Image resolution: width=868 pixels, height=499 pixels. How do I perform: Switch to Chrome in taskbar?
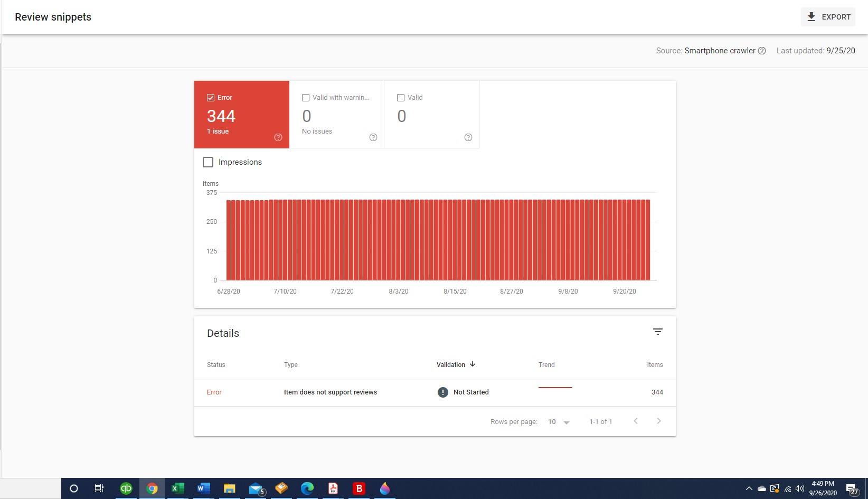152,488
